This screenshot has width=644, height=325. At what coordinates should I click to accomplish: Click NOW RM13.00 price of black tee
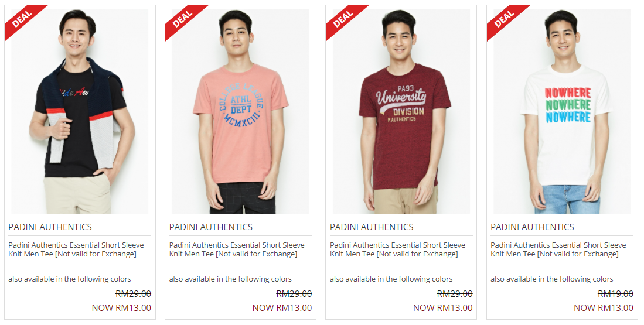[121, 308]
